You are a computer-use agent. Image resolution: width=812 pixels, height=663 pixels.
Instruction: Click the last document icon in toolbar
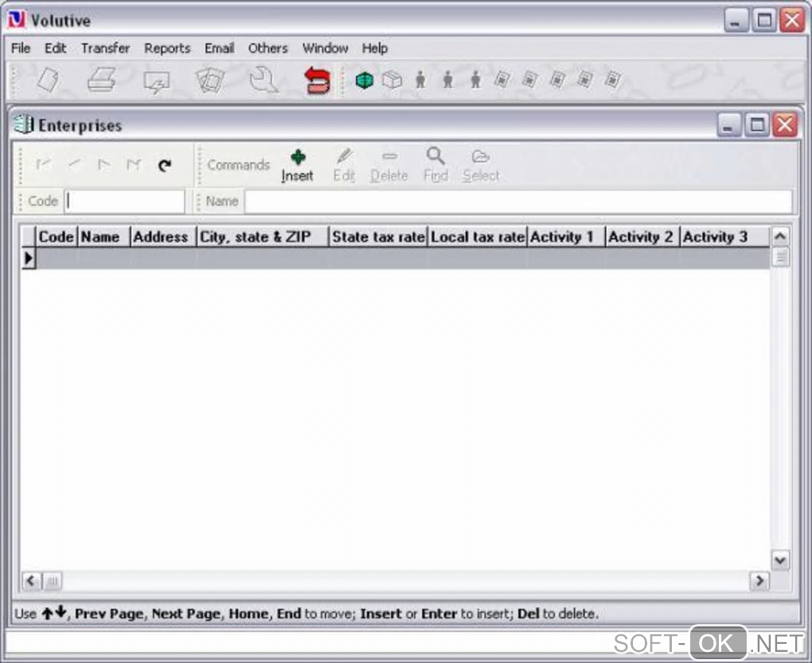[x=613, y=79]
